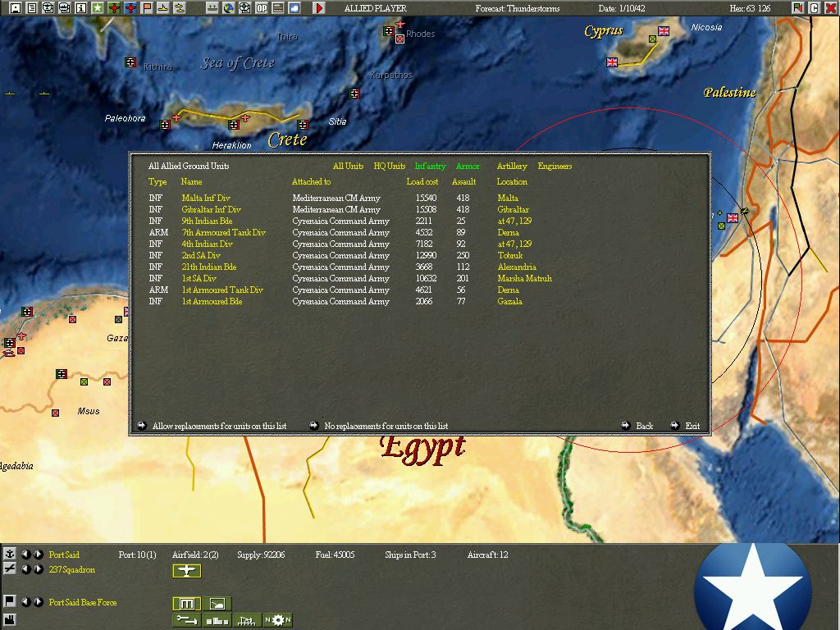The height and width of the screenshot is (630, 840).
Task: Go to previous port left of Port Said
Action: point(25,555)
